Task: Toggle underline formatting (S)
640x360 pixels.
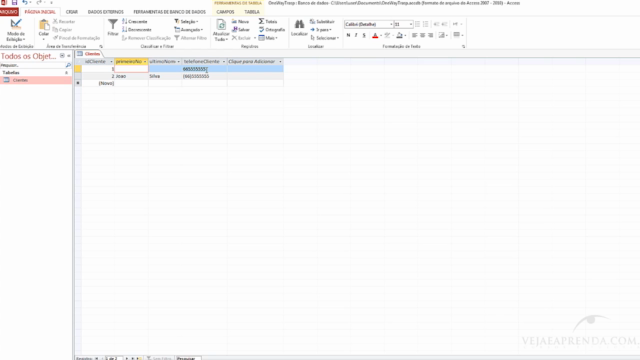Action: 364,35
